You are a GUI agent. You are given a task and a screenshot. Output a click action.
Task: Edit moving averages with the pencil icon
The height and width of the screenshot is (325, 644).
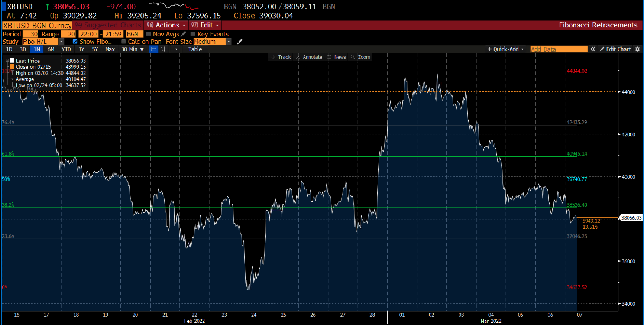(x=184, y=34)
